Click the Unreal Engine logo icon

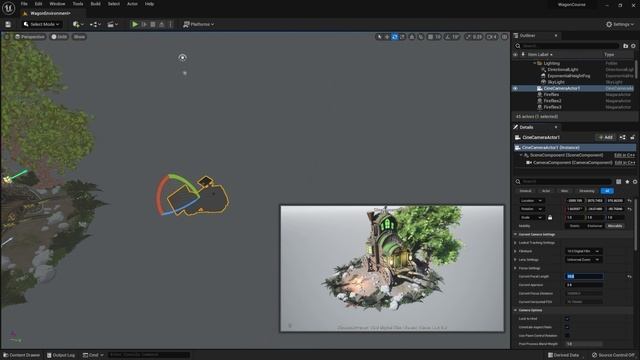(9, 8)
